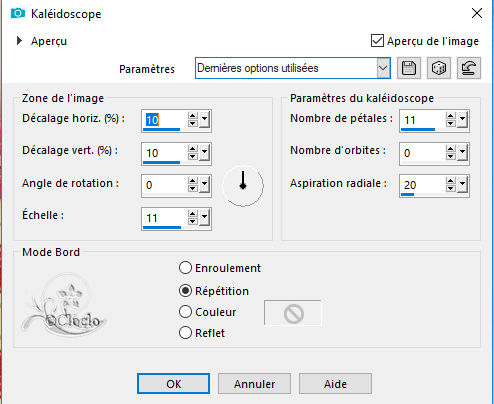Click the disabled color swatch next to Couleur
Screen dimensions: 494x404
coord(293,313)
